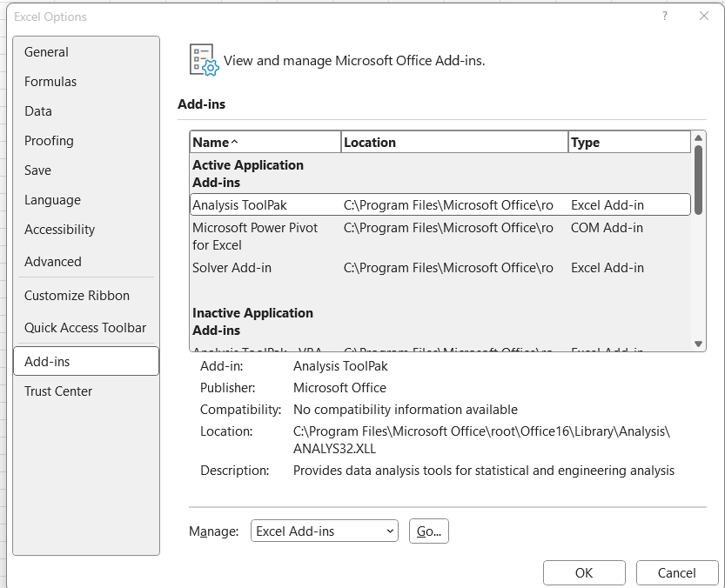This screenshot has height=588, width=725.
Task: Open Quick Access Toolbar settings
Action: pos(86,328)
